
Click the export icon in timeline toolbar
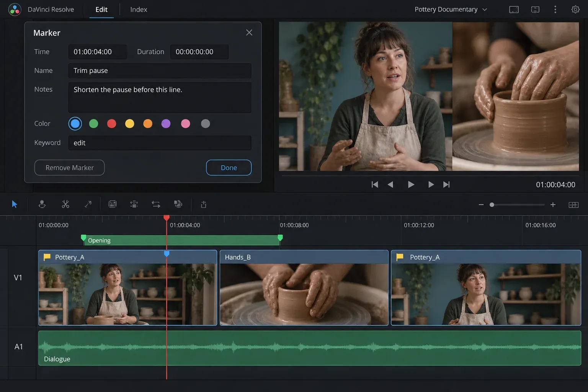coord(204,204)
